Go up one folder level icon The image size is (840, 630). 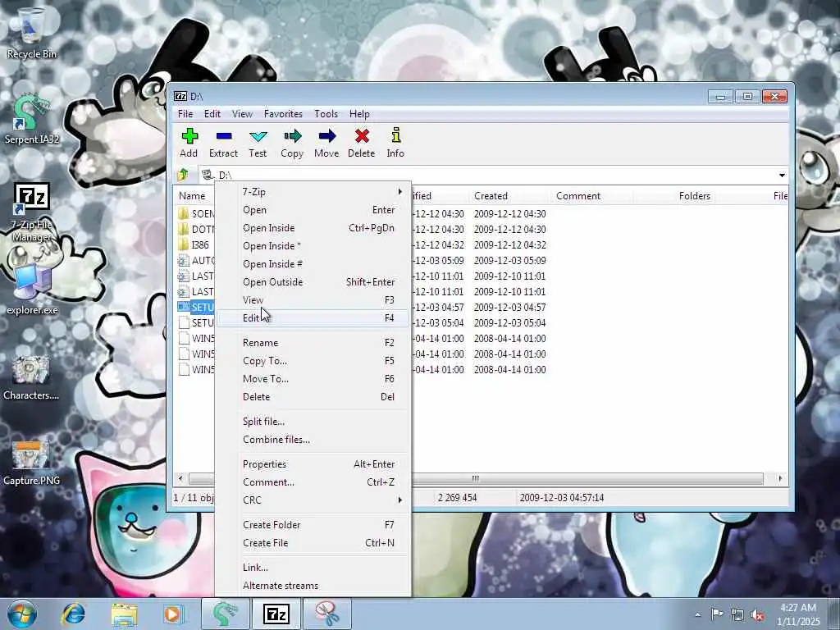[x=183, y=175]
